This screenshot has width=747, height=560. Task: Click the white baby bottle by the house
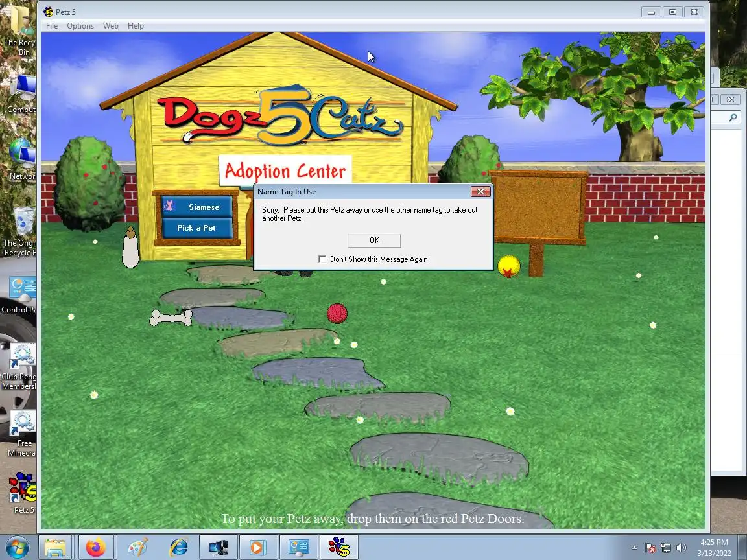coord(130,247)
